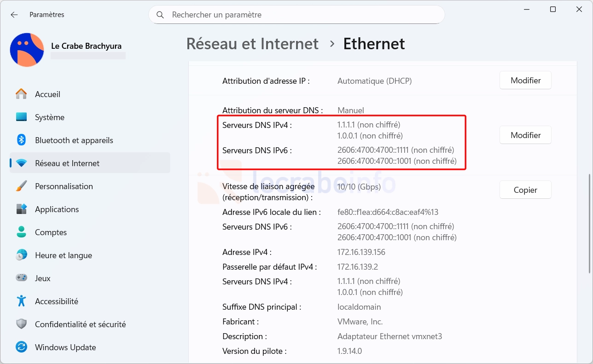The image size is (593, 364).
Task: Select the Accessibilité figure icon
Action: coord(21,301)
